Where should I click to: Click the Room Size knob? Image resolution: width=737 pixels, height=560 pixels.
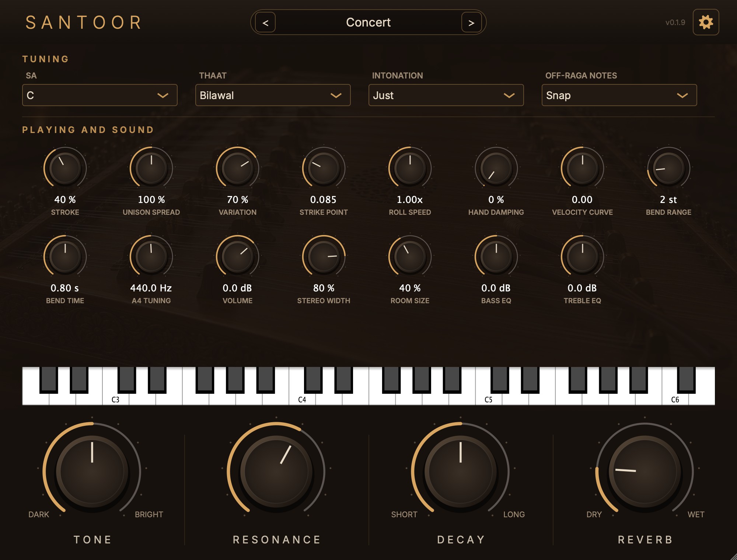[410, 256]
